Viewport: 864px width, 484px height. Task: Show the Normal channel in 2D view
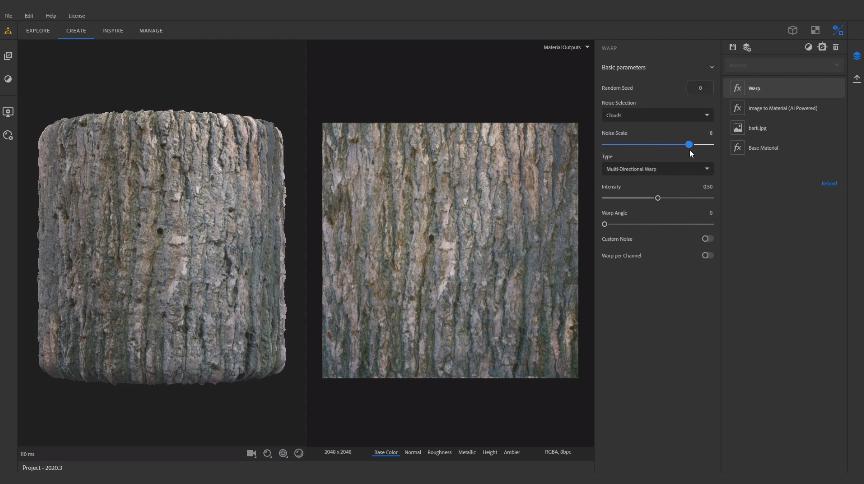pos(412,452)
